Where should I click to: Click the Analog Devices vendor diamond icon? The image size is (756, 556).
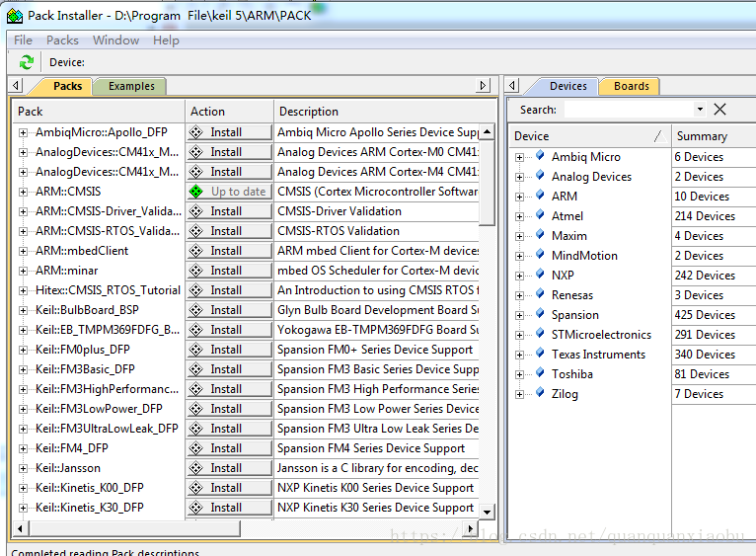pyautogui.click(x=540, y=176)
